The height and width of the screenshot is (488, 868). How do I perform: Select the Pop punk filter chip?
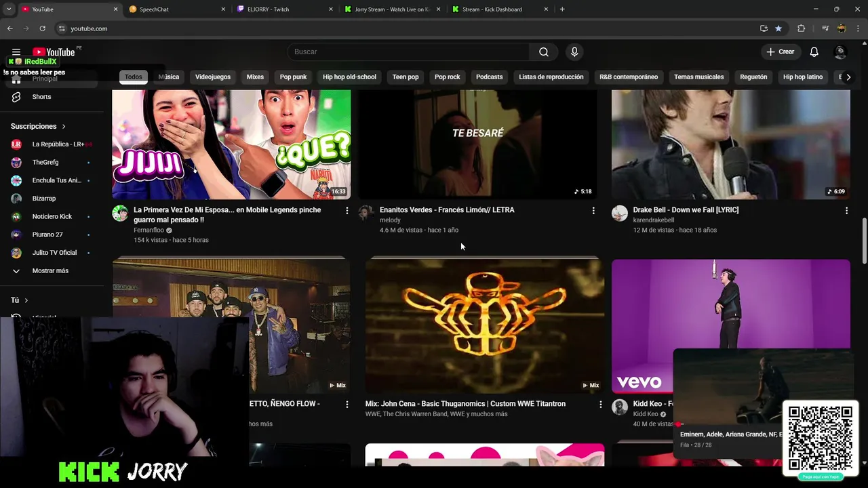point(294,77)
